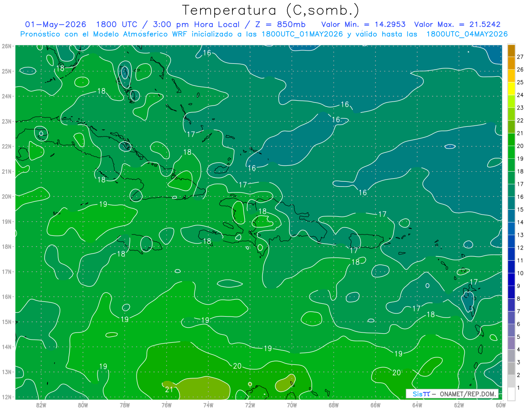
Task: Click the 74W longitude axis label
Action: [x=208, y=405]
